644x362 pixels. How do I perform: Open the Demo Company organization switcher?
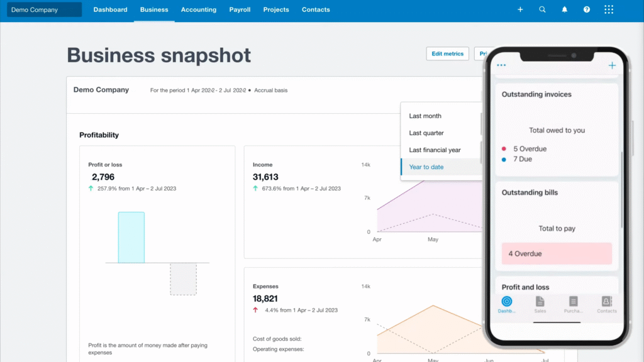click(45, 10)
